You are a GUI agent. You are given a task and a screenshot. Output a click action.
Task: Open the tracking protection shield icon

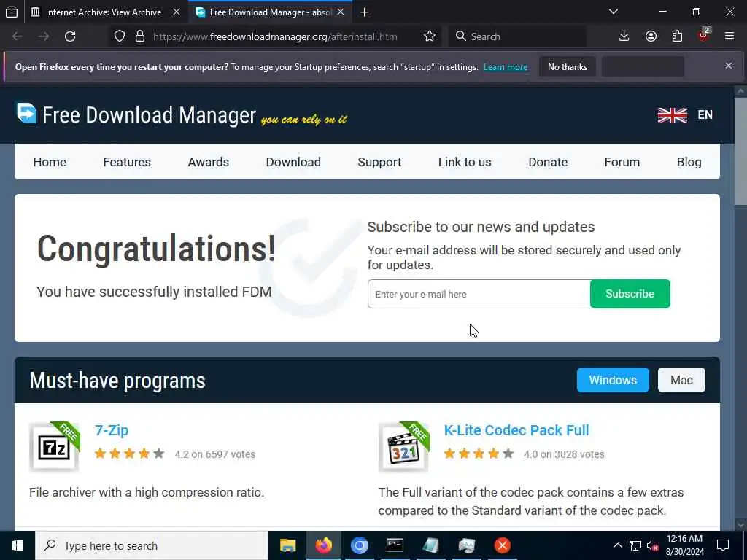click(x=120, y=36)
